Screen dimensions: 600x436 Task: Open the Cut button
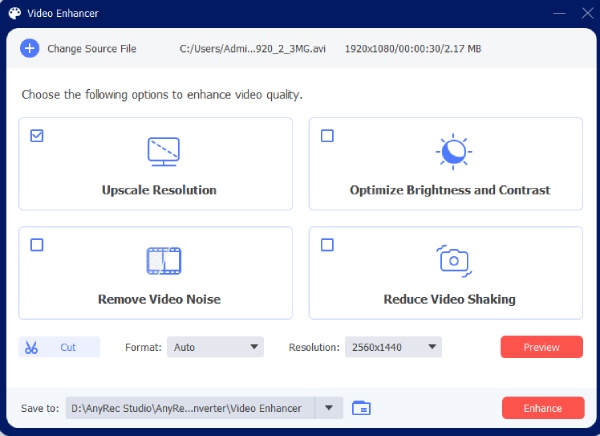pyautogui.click(x=59, y=347)
